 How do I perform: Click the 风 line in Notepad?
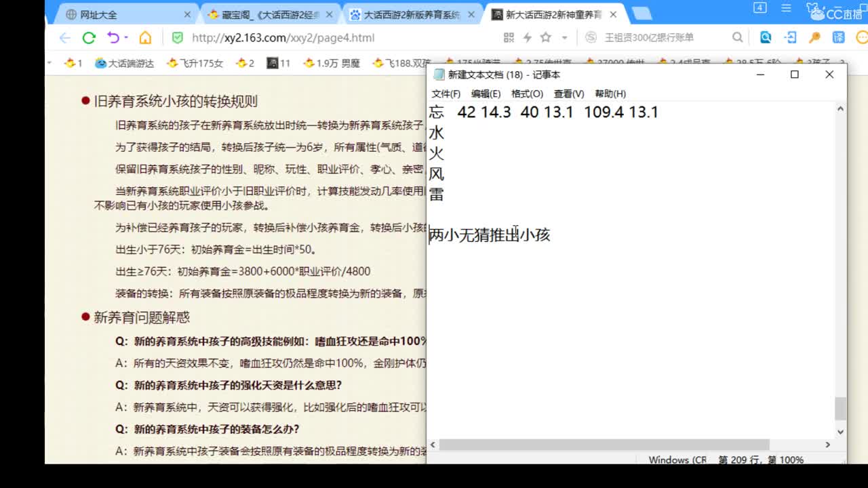pos(436,174)
